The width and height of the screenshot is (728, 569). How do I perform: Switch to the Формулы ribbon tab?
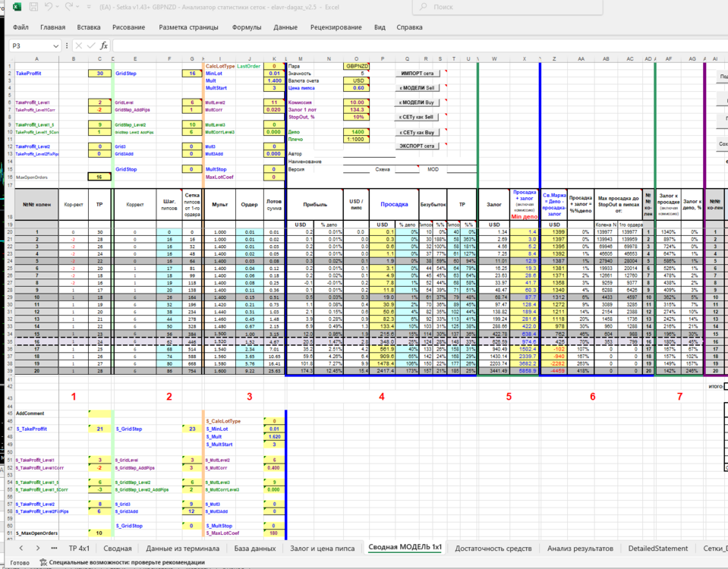247,27
